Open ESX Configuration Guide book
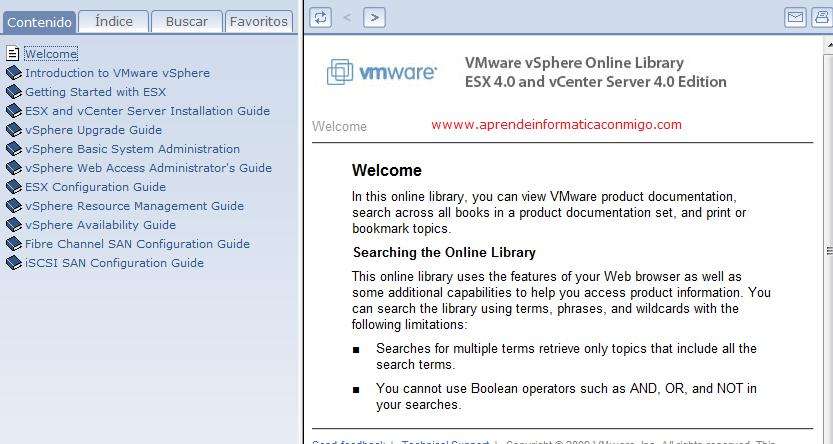 [x=96, y=187]
